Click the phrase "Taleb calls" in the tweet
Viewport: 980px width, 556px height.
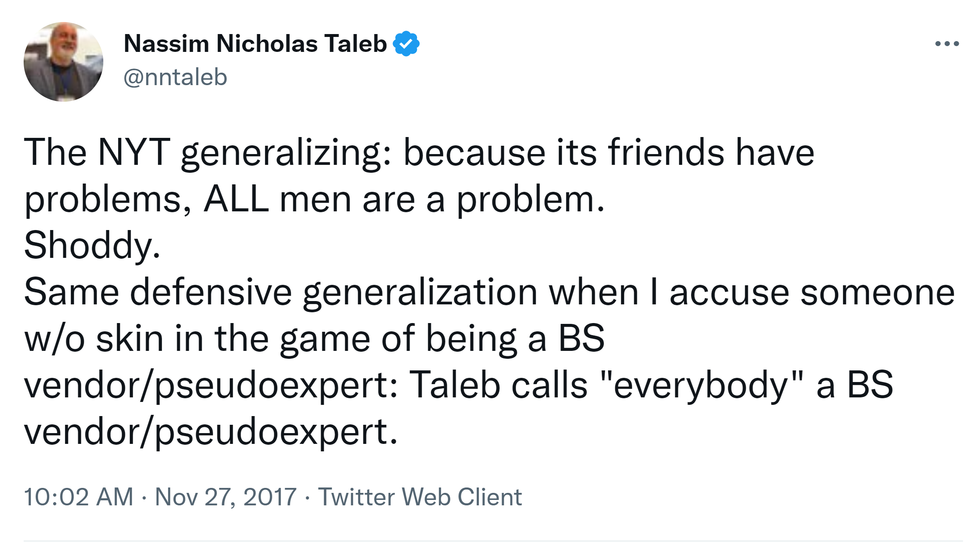pyautogui.click(x=498, y=385)
